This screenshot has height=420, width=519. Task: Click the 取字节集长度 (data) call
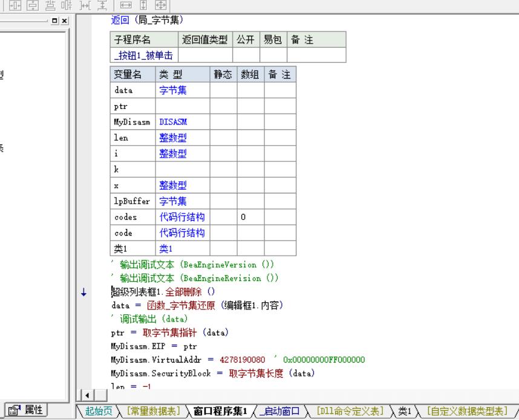coord(272,373)
